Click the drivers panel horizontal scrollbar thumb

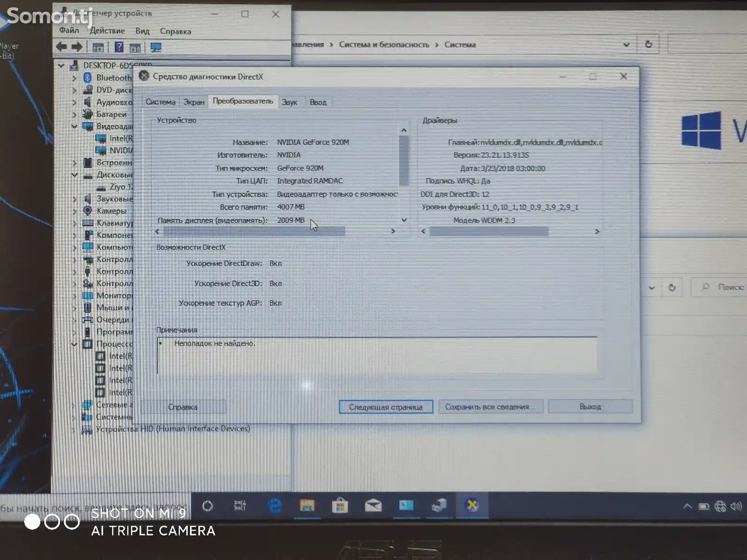point(488,231)
